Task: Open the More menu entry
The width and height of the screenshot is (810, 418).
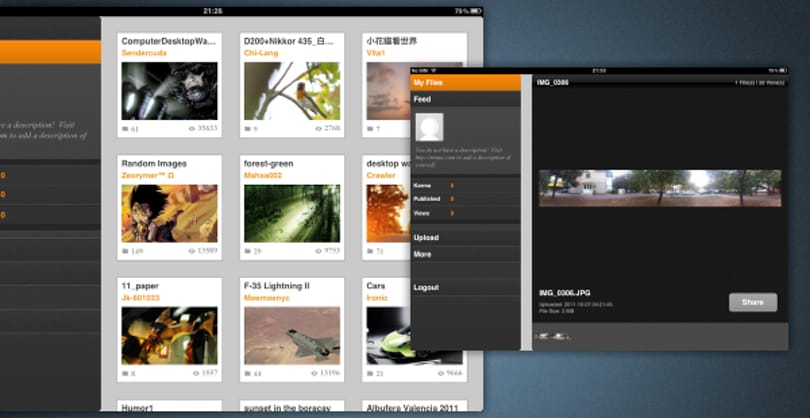Action: (x=465, y=254)
